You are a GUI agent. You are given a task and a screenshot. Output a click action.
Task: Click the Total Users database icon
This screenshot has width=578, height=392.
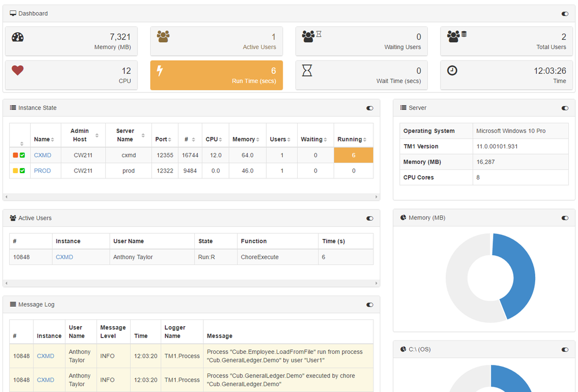pyautogui.click(x=456, y=36)
